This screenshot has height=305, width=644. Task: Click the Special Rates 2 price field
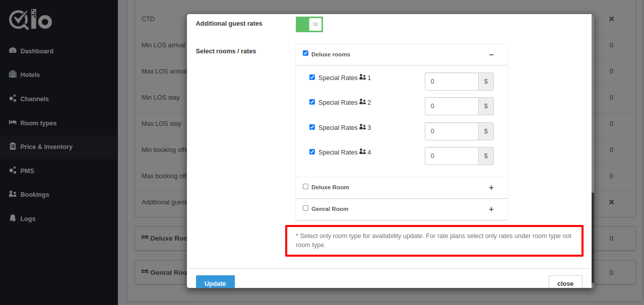tap(452, 106)
